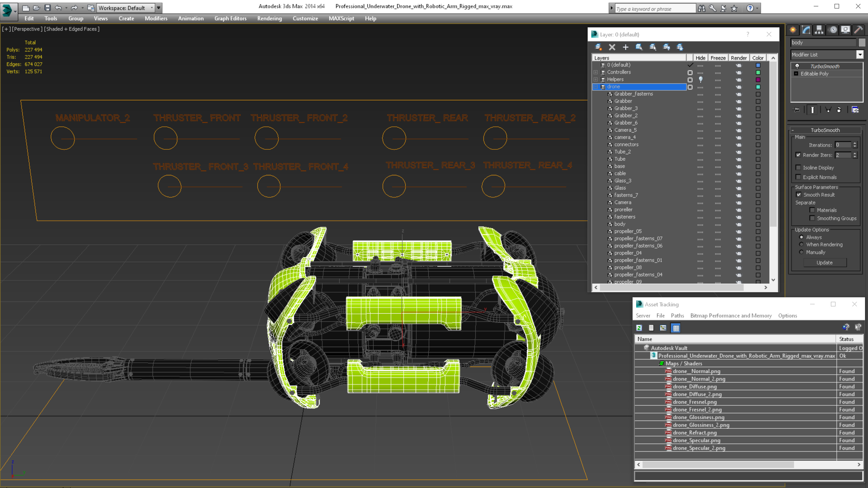
Task: Select the Always update option
Action: pyautogui.click(x=801, y=237)
